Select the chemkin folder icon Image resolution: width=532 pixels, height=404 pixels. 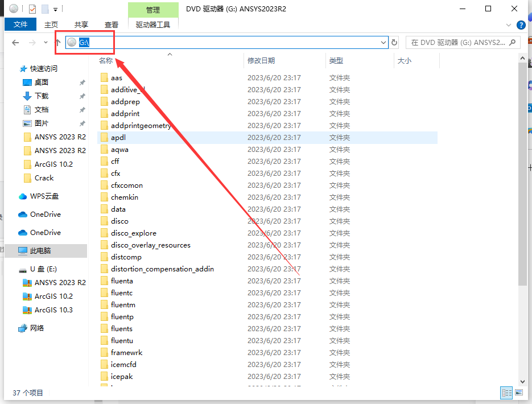[104, 197]
